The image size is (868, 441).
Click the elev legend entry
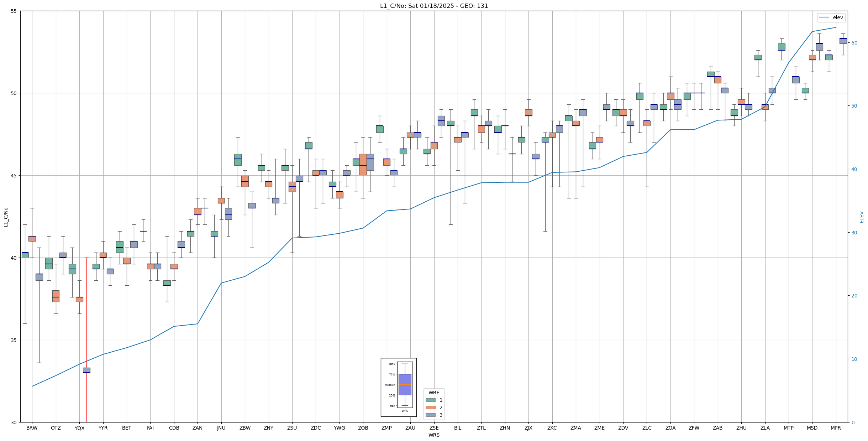click(x=838, y=17)
